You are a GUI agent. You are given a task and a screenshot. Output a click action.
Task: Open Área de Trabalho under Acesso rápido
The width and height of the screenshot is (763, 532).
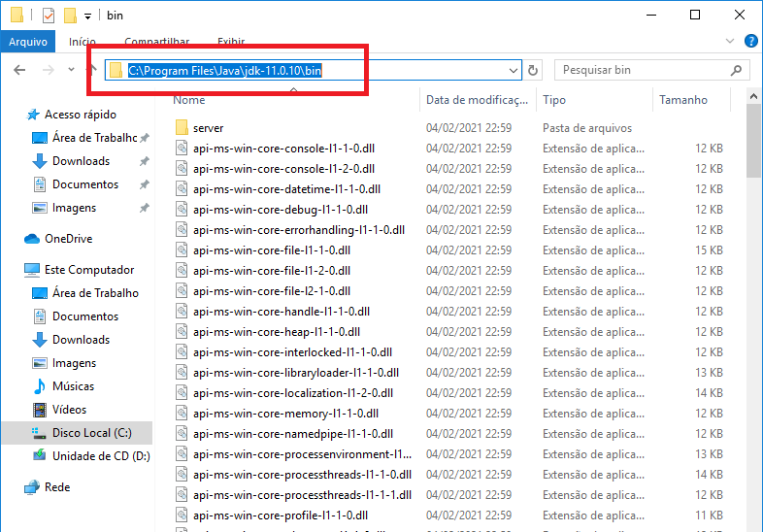coord(94,138)
